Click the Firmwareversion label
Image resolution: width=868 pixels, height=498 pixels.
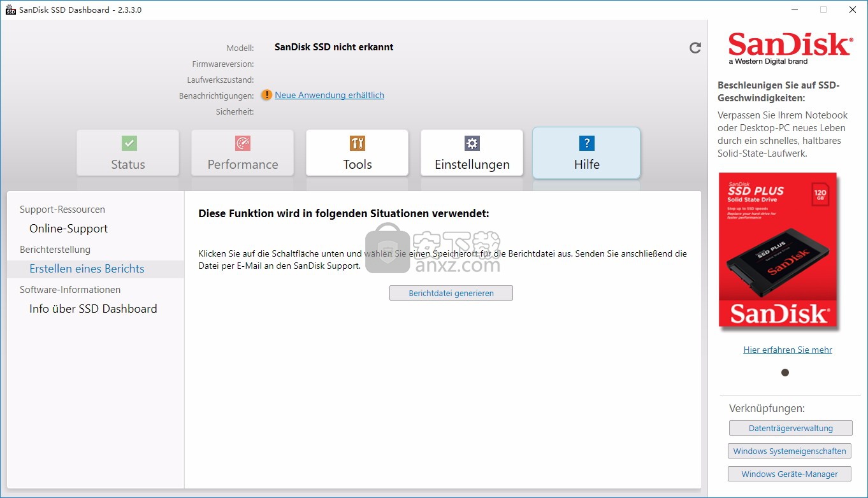coord(223,64)
